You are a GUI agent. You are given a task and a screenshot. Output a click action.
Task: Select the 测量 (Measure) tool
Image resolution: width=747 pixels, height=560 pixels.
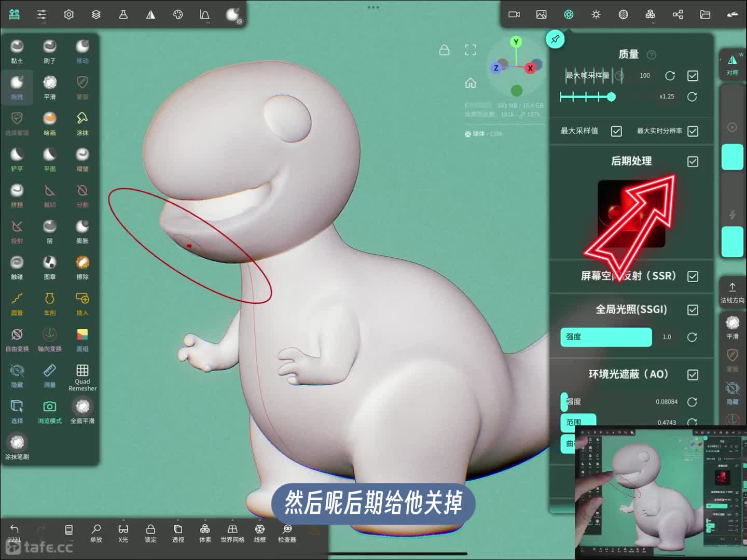(x=50, y=375)
